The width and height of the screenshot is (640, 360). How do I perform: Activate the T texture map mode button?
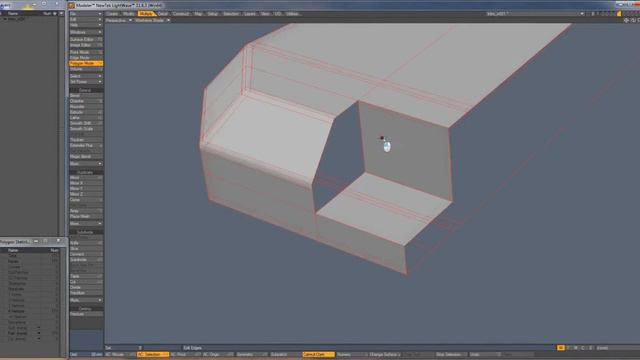pos(568,348)
